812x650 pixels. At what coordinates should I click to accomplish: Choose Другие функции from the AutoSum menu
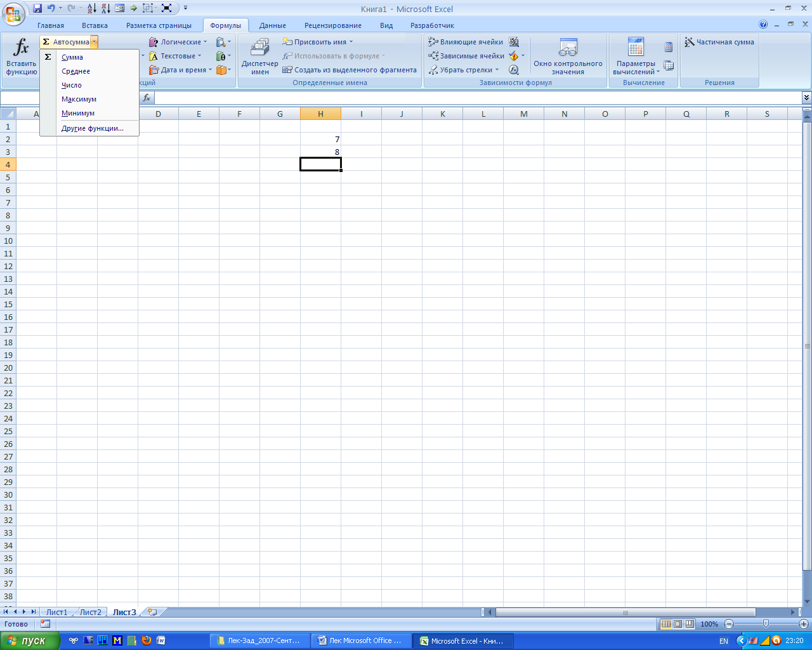pyautogui.click(x=89, y=128)
